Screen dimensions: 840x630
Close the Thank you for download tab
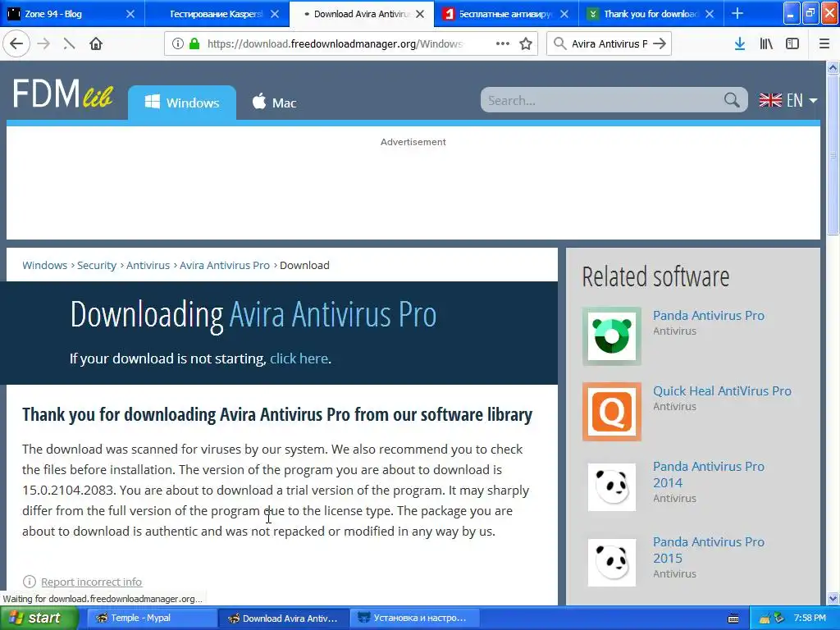click(x=710, y=14)
